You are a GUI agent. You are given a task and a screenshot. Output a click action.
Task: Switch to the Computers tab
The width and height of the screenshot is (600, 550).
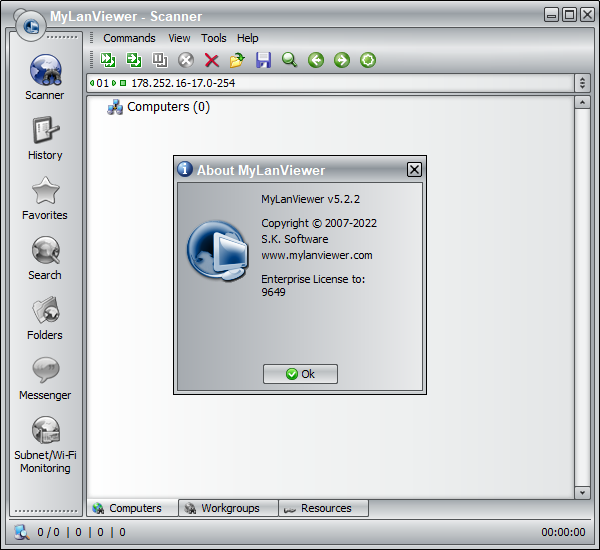pos(132,508)
